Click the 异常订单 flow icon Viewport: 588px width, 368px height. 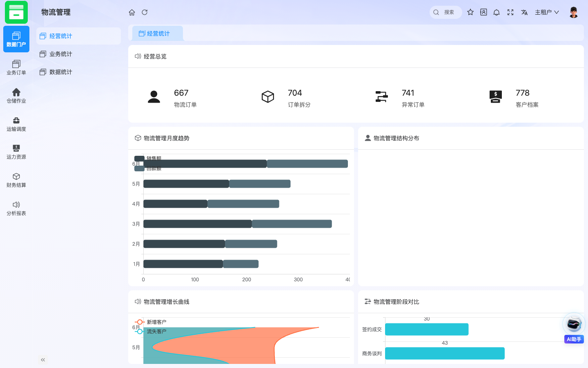[381, 96]
